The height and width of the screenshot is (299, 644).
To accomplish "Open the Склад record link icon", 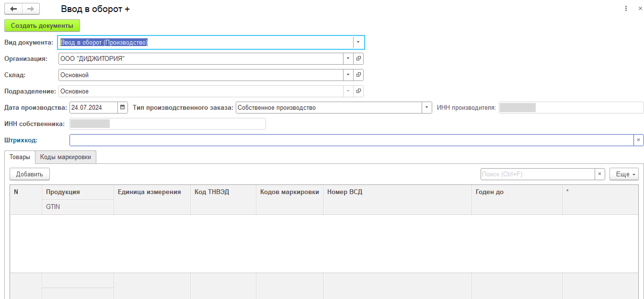I will (x=358, y=75).
